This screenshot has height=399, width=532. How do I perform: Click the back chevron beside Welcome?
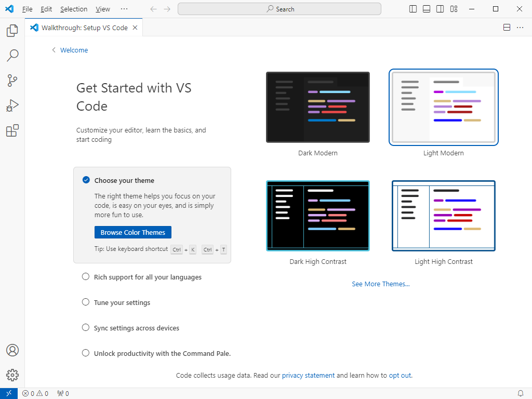point(54,50)
